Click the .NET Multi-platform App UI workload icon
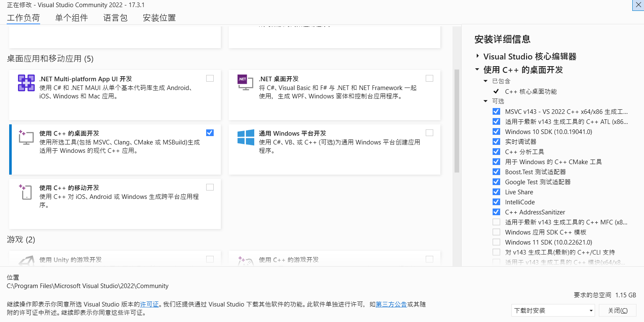Screen dimensions: 644x322 click(26, 83)
